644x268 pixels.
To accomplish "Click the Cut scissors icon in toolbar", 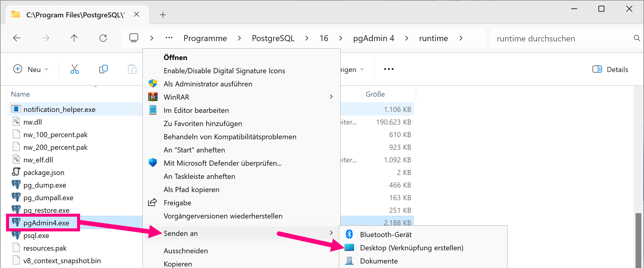I will click(74, 69).
